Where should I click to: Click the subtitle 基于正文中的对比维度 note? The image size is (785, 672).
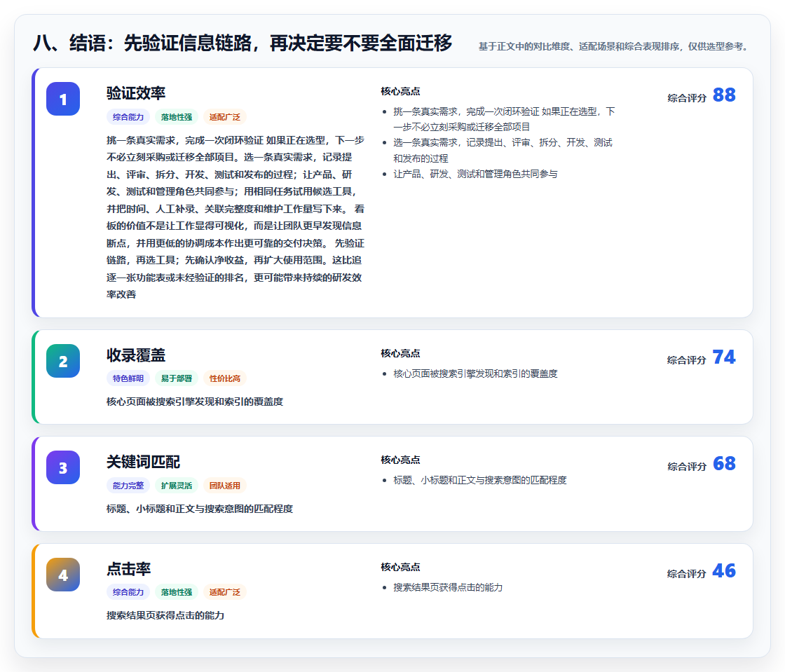pos(615,46)
